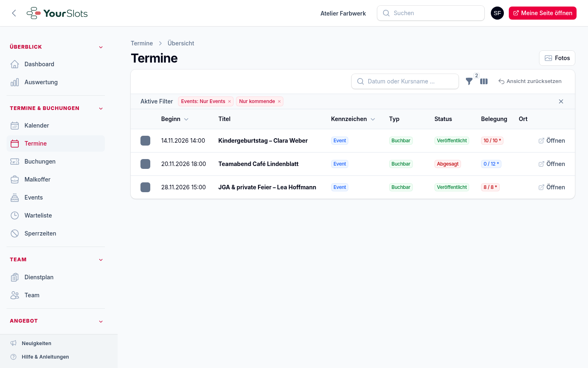
Task: Collapse the ÜBERBLICK section
Action: click(101, 47)
